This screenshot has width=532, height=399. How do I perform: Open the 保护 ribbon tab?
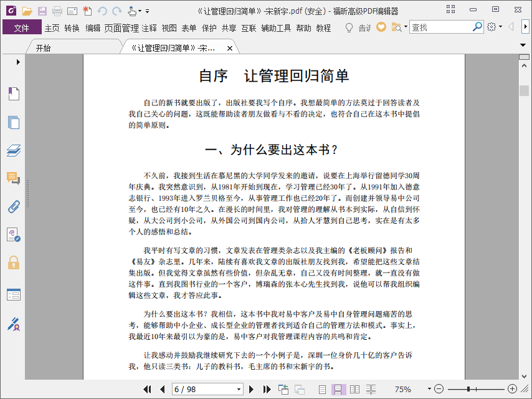(x=209, y=28)
